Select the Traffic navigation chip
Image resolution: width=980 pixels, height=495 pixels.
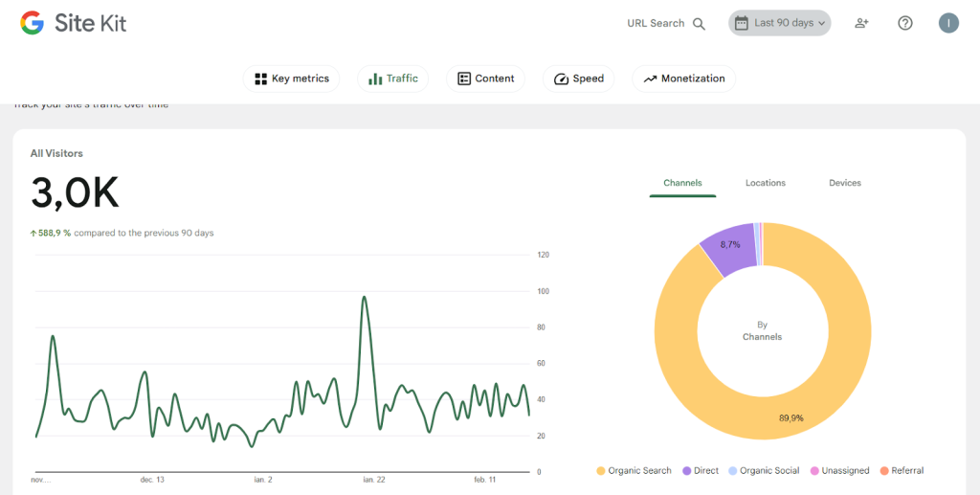[393, 79]
